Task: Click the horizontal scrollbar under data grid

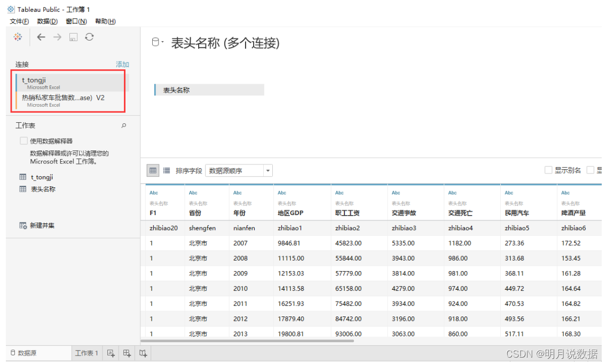Action: (x=247, y=341)
